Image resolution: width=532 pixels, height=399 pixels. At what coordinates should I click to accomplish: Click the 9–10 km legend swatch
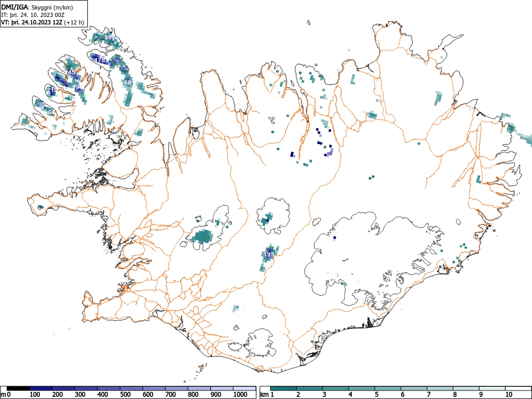pyautogui.click(x=492, y=388)
